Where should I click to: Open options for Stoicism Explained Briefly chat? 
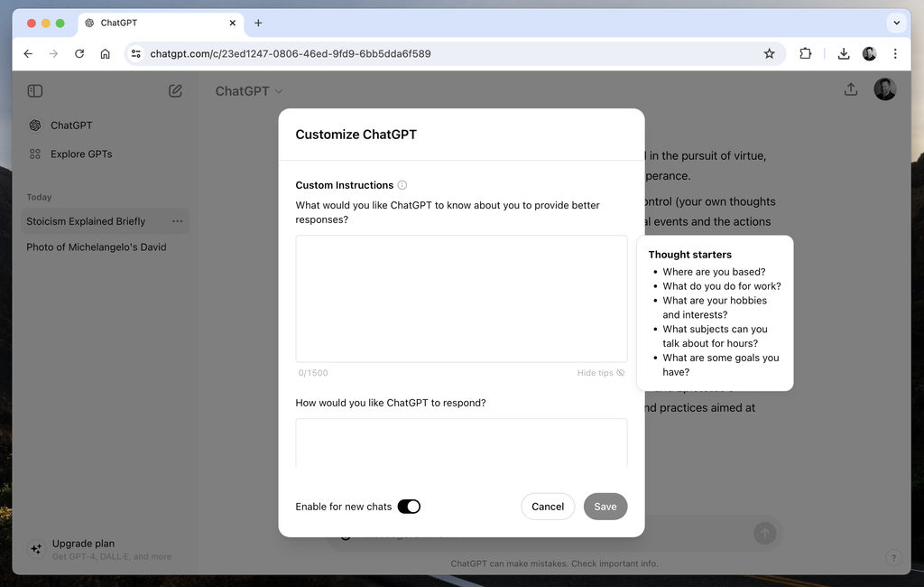point(177,221)
